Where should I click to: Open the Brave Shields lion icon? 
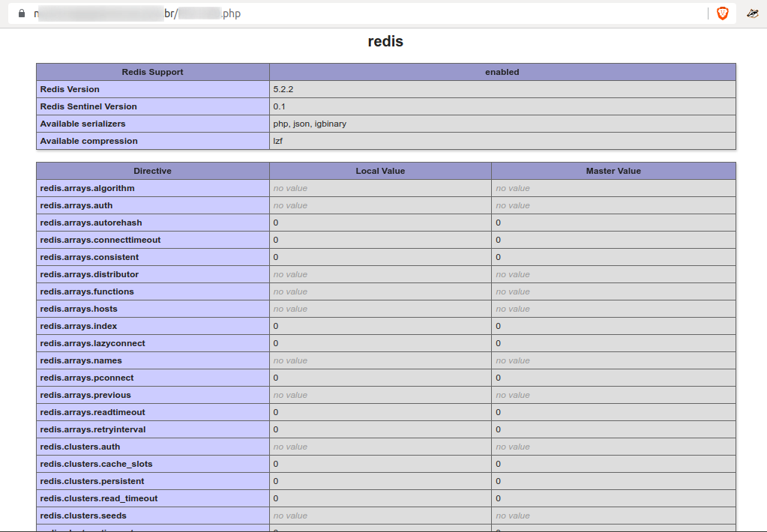(722, 13)
